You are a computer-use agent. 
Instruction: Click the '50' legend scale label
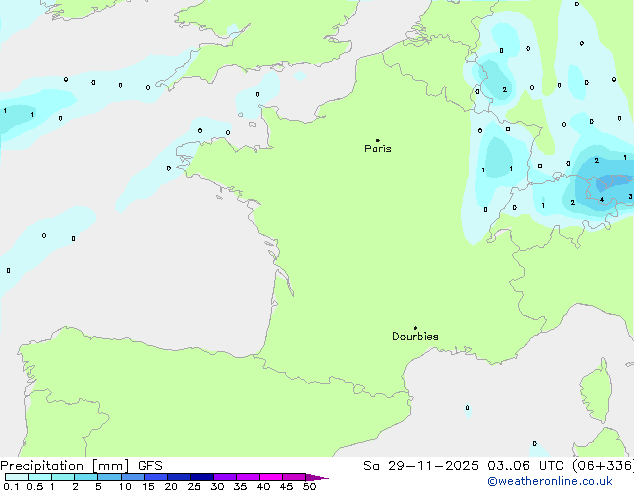[x=309, y=486]
